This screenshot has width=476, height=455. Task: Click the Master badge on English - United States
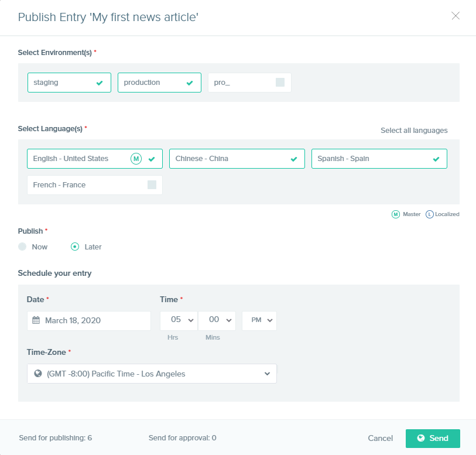pos(135,158)
